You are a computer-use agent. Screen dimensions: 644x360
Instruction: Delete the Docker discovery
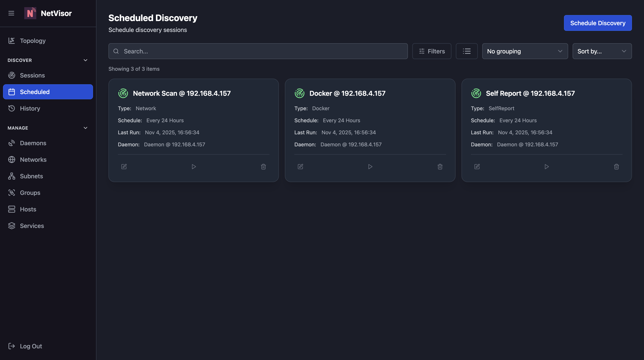pos(440,166)
